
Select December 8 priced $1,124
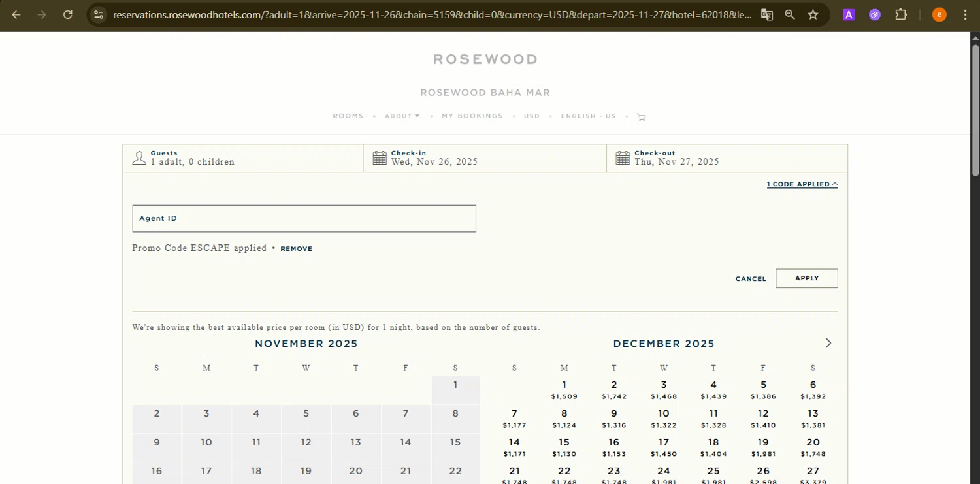click(x=564, y=419)
